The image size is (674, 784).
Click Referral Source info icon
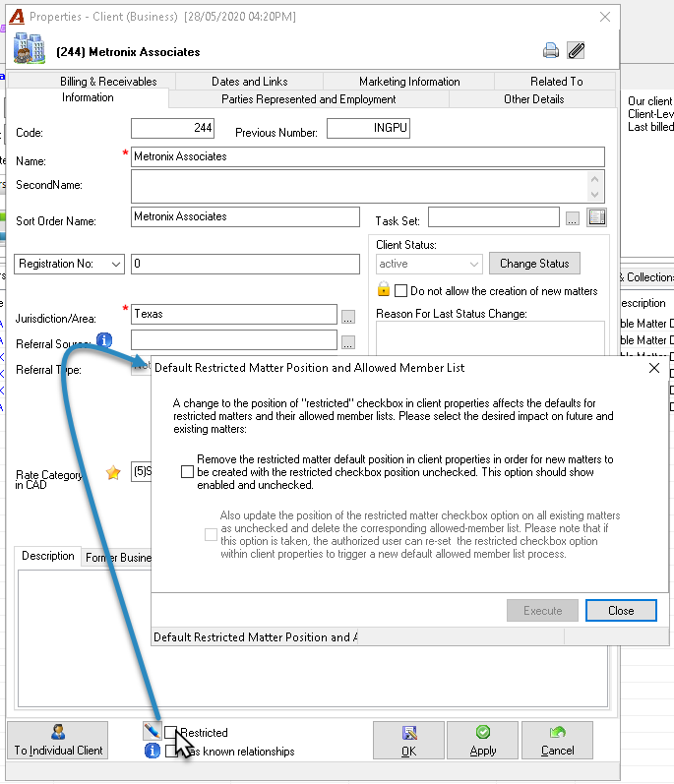[x=104, y=340]
